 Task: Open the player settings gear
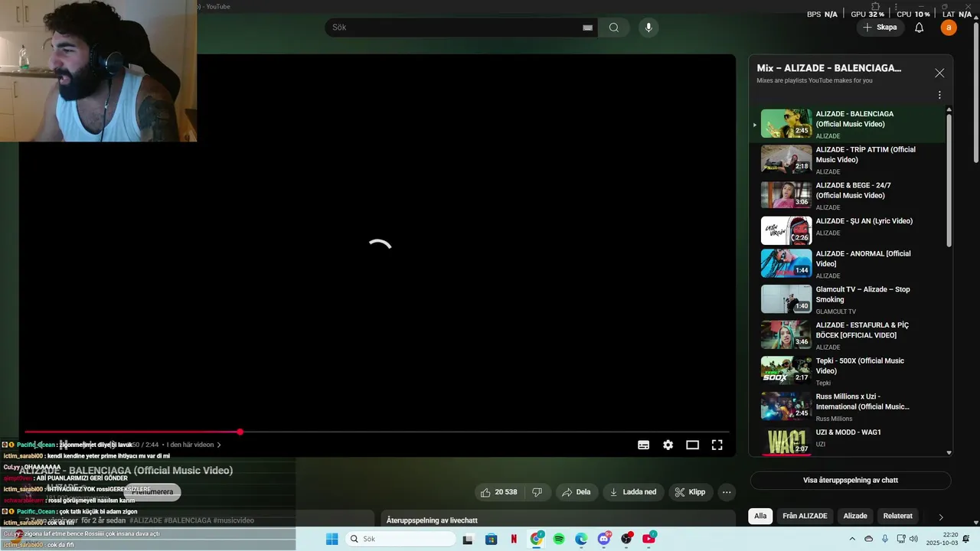[668, 445]
